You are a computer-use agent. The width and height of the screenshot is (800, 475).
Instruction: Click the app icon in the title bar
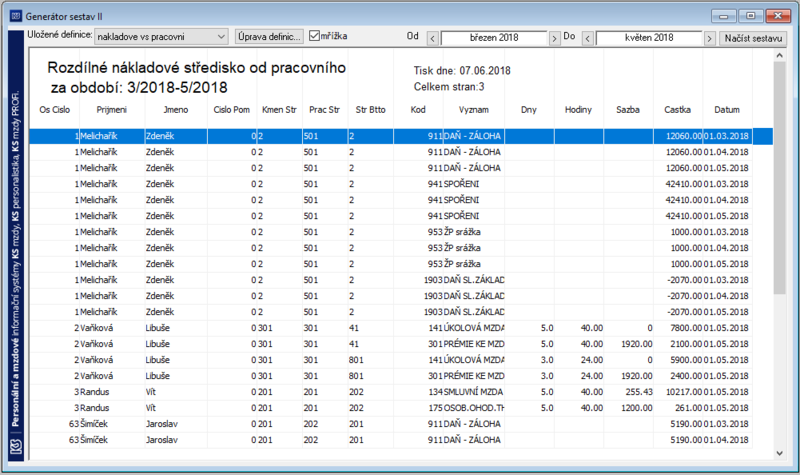16,16
